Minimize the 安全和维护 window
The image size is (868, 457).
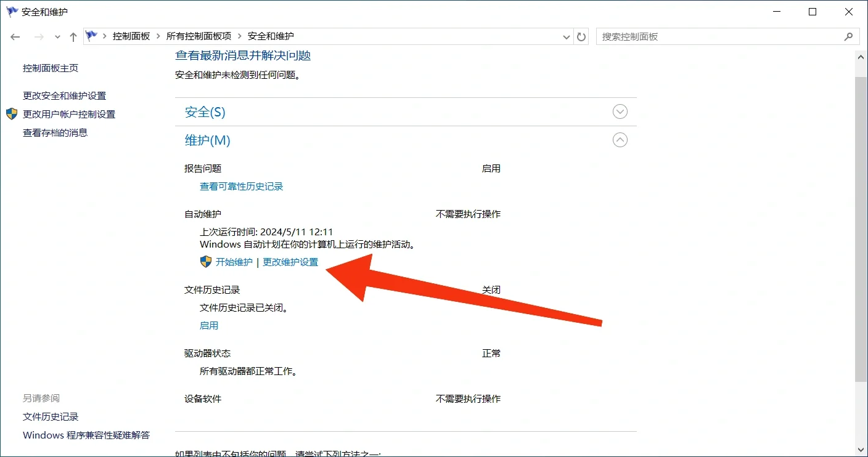tap(776, 12)
